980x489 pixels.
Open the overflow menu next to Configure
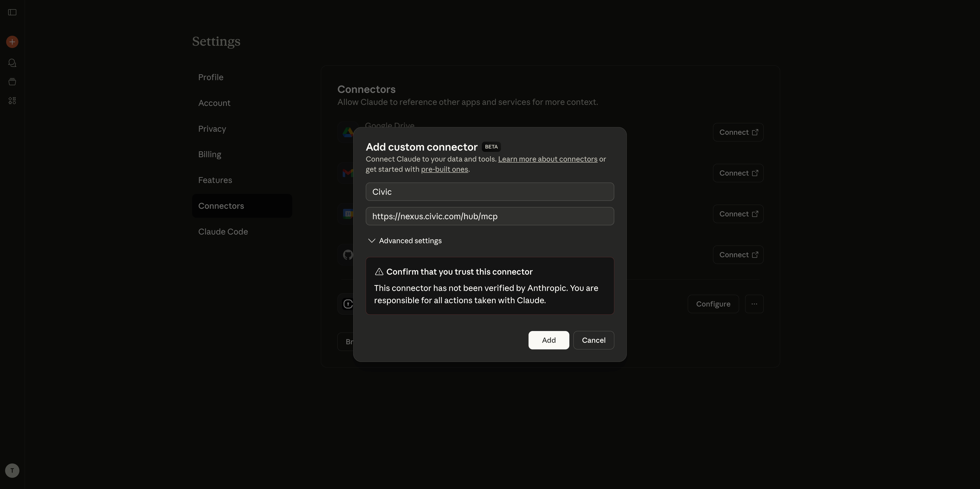754,304
